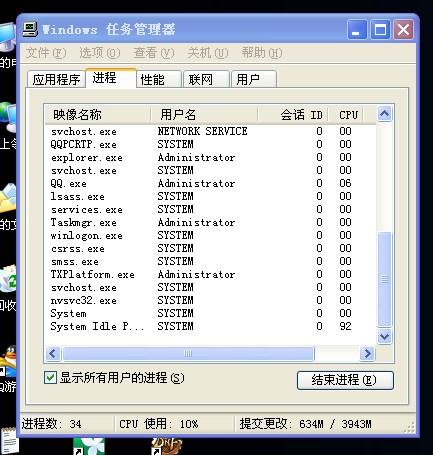
Task: Select the TXPlatform.exe process
Action: tap(211, 274)
